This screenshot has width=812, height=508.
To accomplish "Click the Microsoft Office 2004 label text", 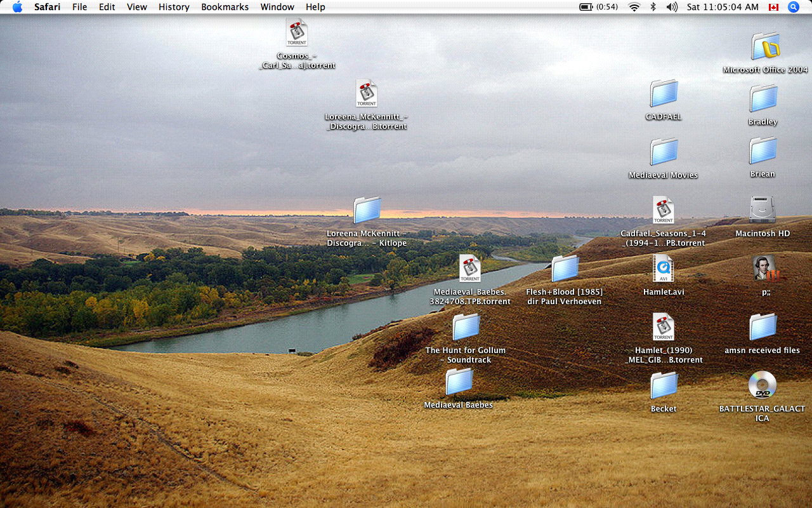I will (x=766, y=70).
